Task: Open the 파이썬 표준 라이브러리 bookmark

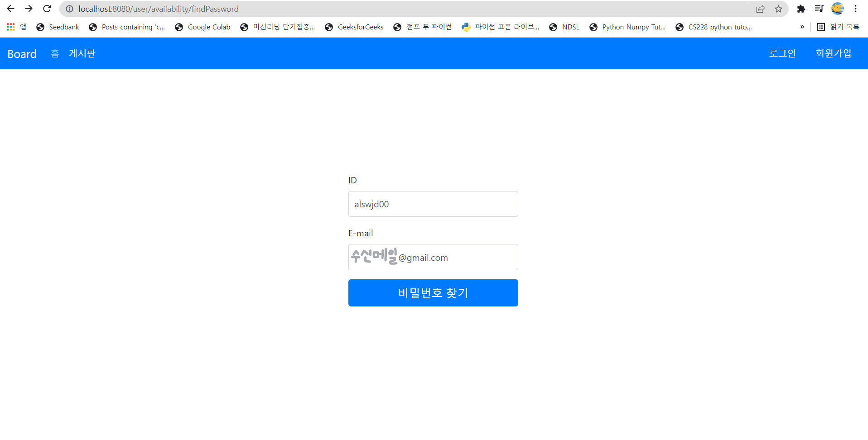Action: [500, 27]
